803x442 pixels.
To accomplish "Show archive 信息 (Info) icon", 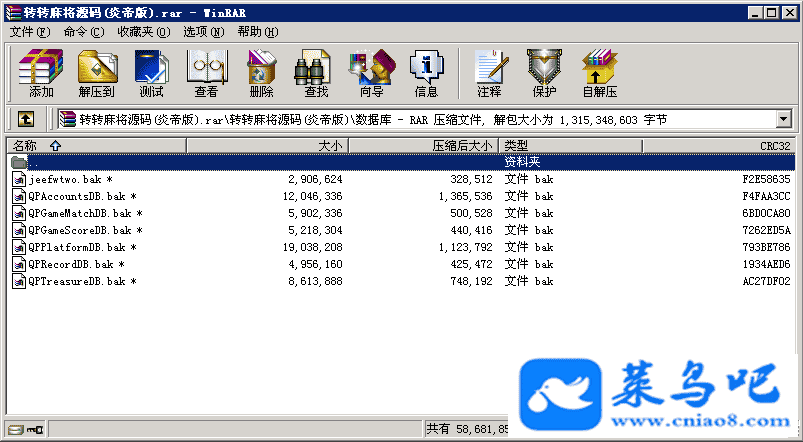I will (426, 73).
